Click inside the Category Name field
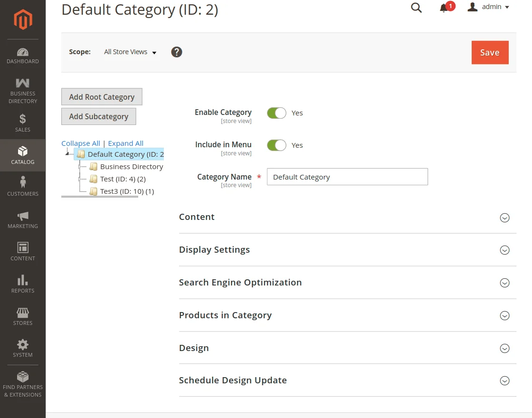 click(347, 177)
